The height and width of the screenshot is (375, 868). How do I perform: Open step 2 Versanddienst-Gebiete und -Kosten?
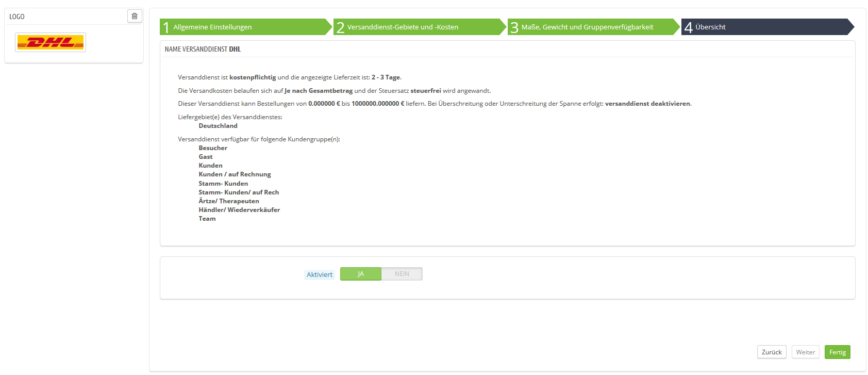click(419, 27)
